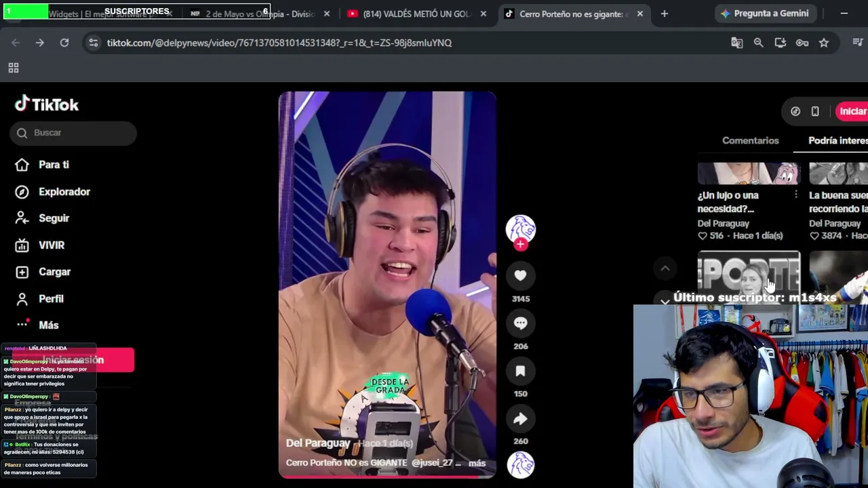
Task: Go forward in browser history
Action: [x=40, y=43]
